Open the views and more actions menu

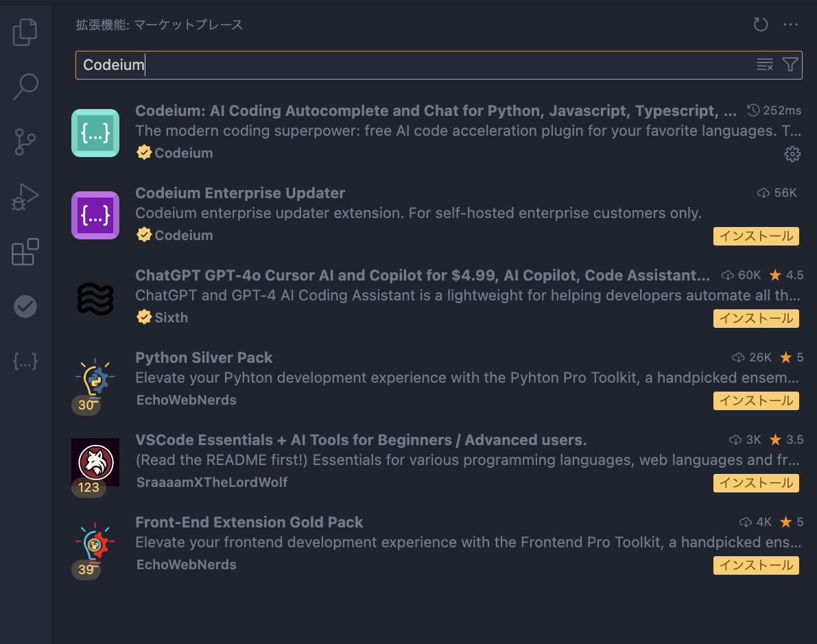pos(791,24)
